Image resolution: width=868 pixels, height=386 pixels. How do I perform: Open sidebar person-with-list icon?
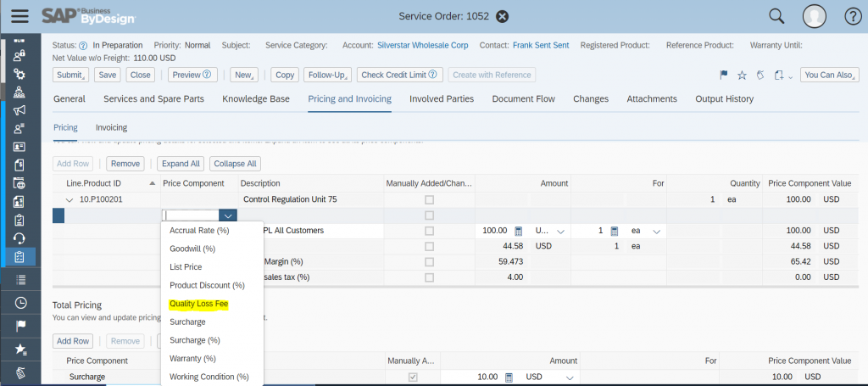tap(19, 128)
